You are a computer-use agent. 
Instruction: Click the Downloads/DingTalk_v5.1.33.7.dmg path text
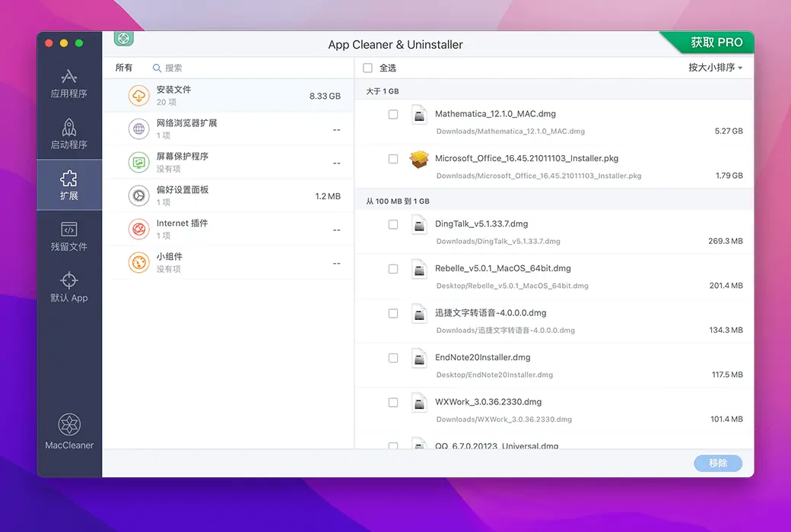tap(498, 241)
